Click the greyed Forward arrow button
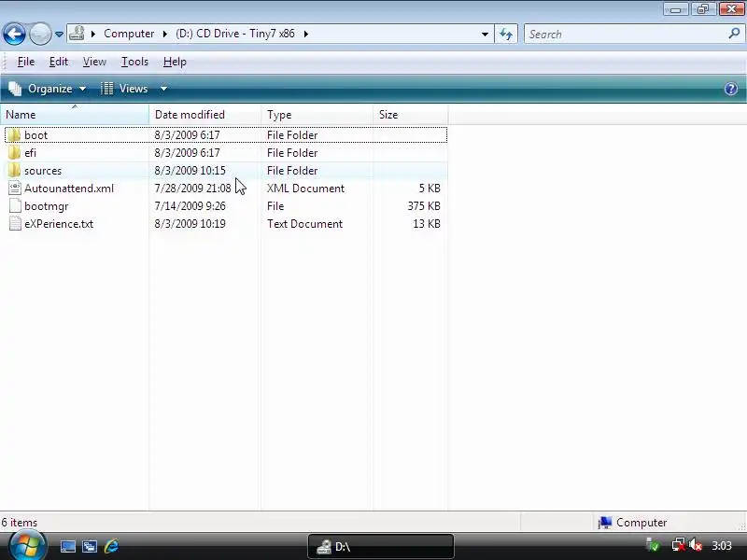This screenshot has width=747, height=560. click(40, 34)
